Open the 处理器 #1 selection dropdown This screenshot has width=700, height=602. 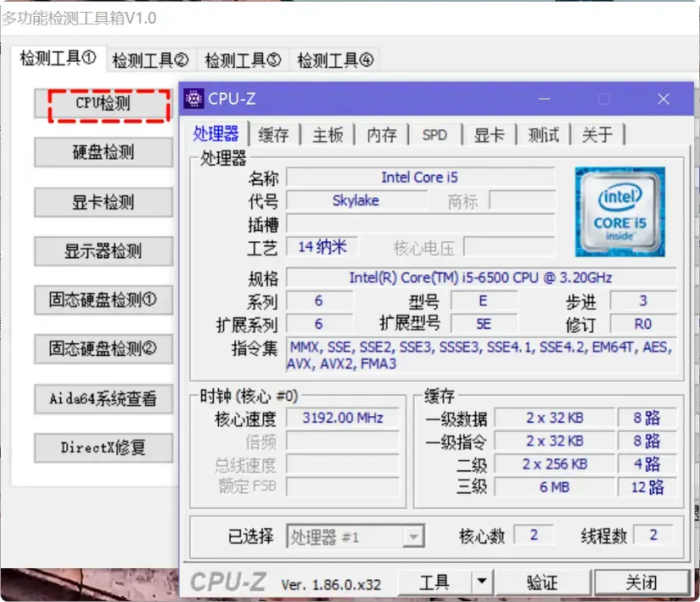[415, 536]
